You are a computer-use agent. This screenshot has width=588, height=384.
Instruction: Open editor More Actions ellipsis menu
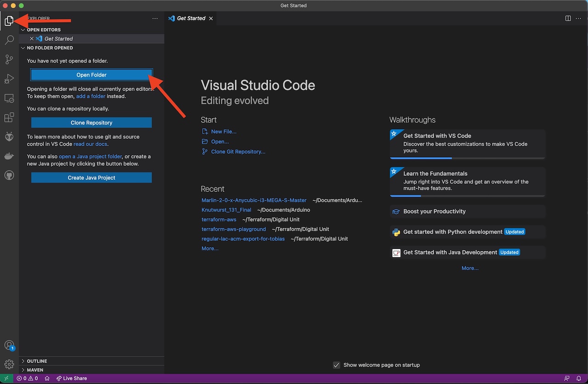click(578, 18)
